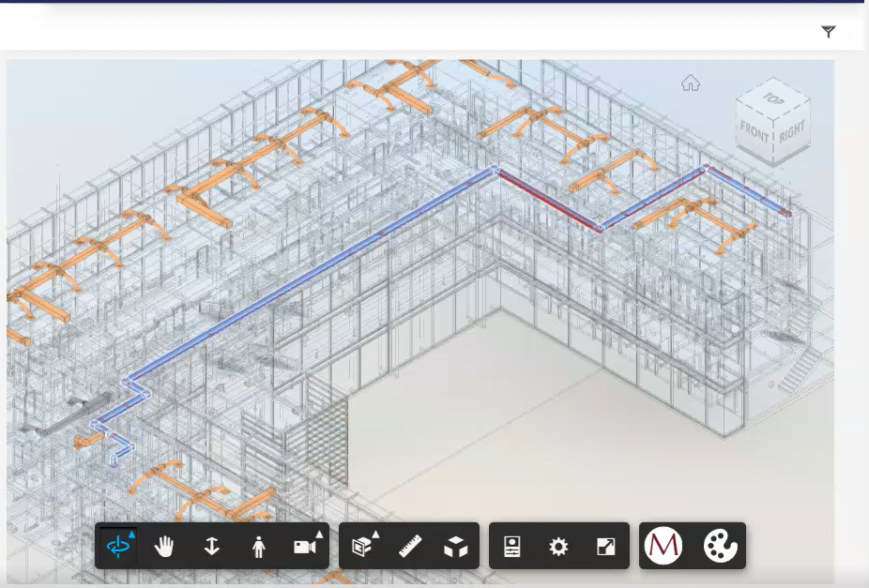Open the Camera interactions tool

[304, 546]
